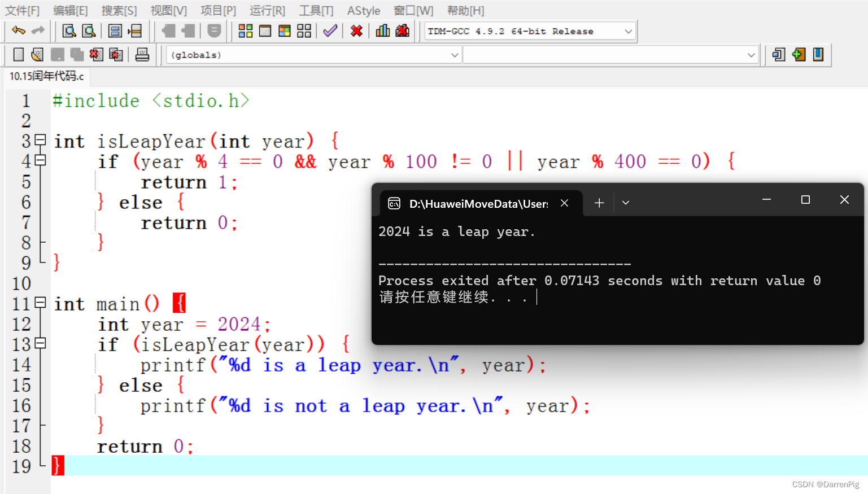Screen dimensions: 868x494
Task: Open the 窗口[W] menu
Action: (413, 11)
